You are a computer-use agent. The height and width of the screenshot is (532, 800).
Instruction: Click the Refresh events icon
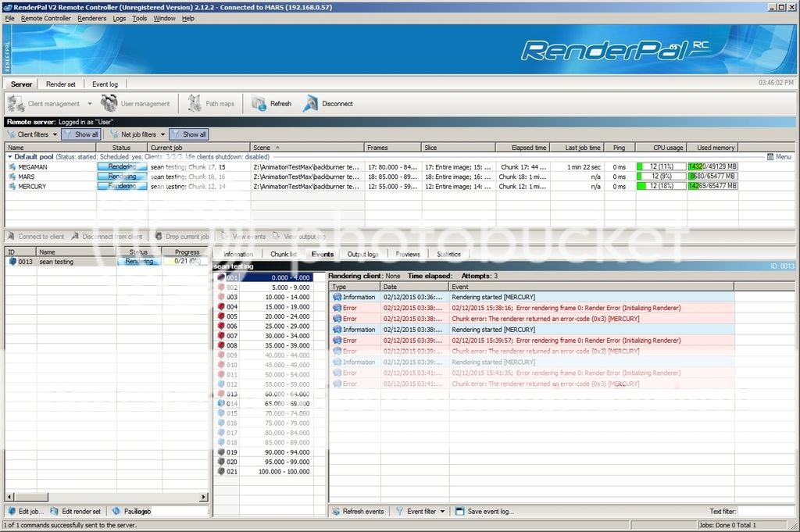click(x=336, y=511)
